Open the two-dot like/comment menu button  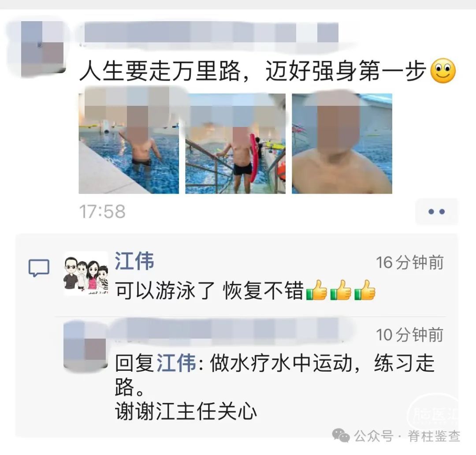pos(436,211)
